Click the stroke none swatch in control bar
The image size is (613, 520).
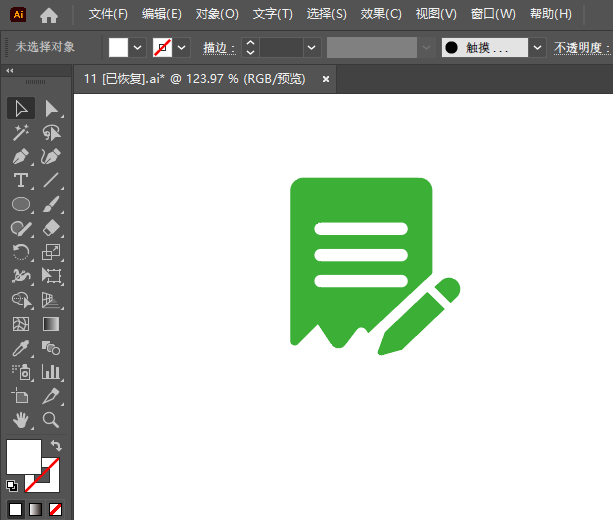(x=162, y=48)
